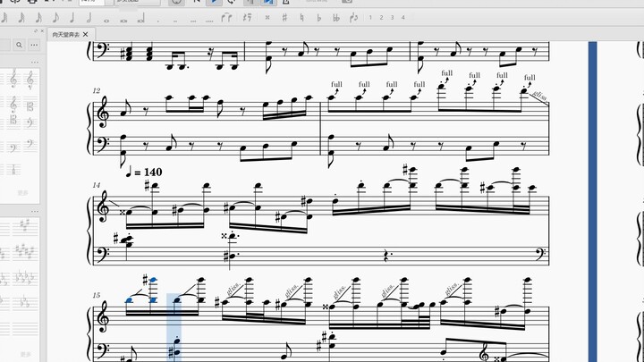
Task: Toggle the triple augmentation dot
Action: tap(192, 20)
